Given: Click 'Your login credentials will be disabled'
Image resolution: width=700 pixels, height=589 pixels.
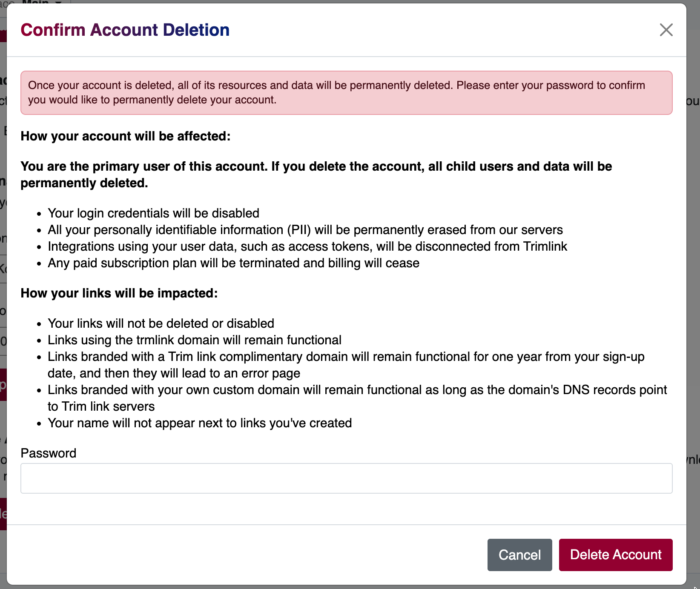Looking at the screenshot, I should pyautogui.click(x=154, y=213).
